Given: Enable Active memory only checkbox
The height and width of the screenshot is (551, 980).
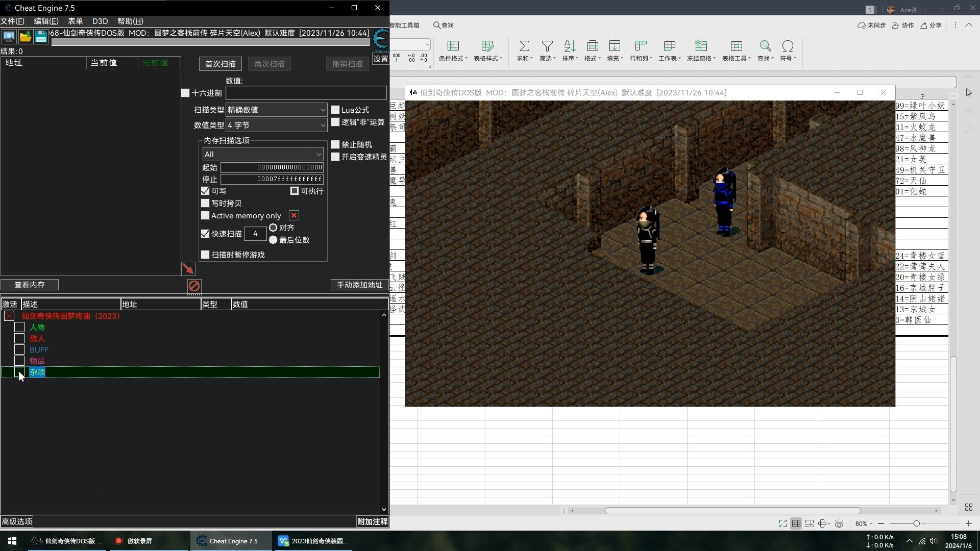Looking at the screenshot, I should (205, 215).
